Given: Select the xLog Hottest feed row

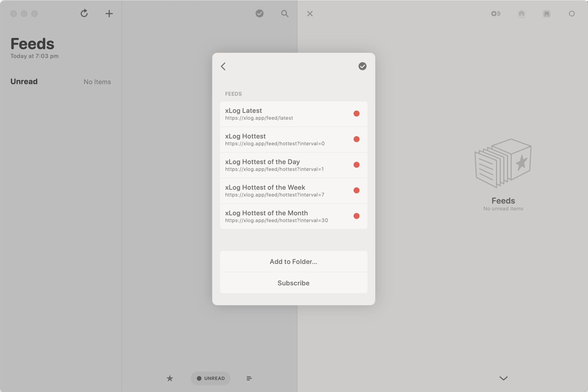Looking at the screenshot, I should pyautogui.click(x=293, y=140).
